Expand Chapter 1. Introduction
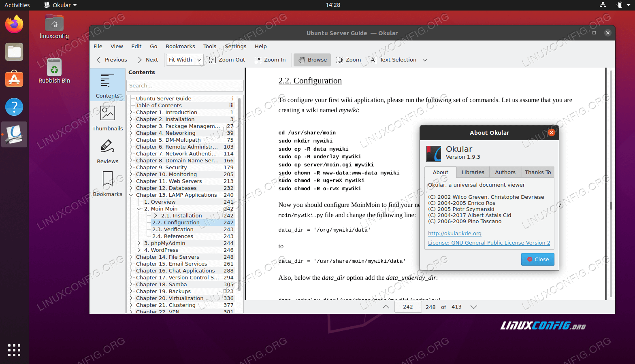 (x=131, y=113)
